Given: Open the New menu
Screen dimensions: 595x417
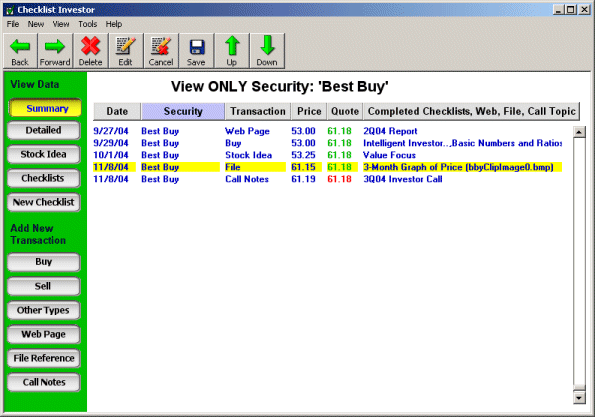Looking at the screenshot, I should tap(36, 24).
